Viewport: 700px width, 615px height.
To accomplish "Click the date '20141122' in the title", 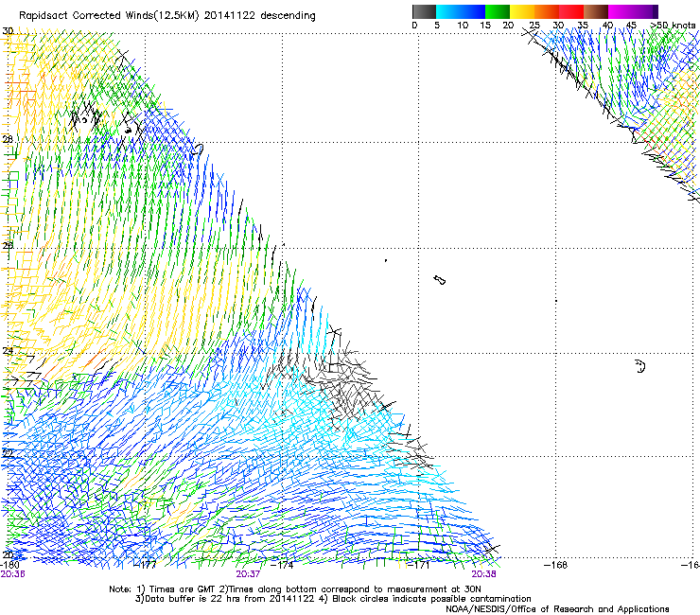I will coord(230,15).
